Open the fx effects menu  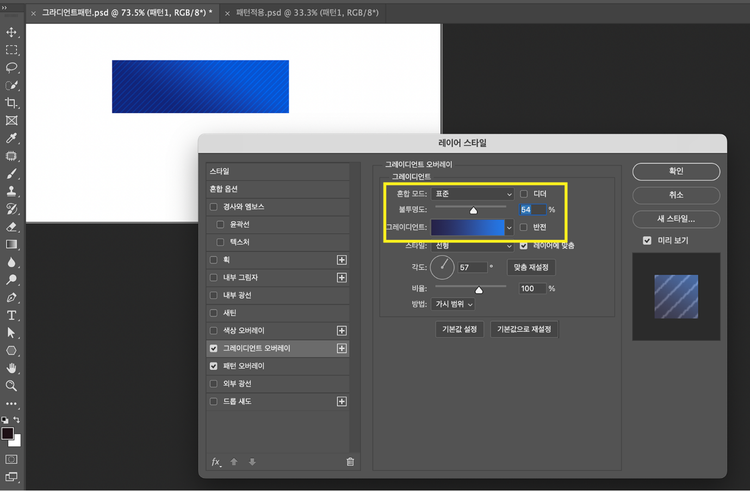coord(216,462)
